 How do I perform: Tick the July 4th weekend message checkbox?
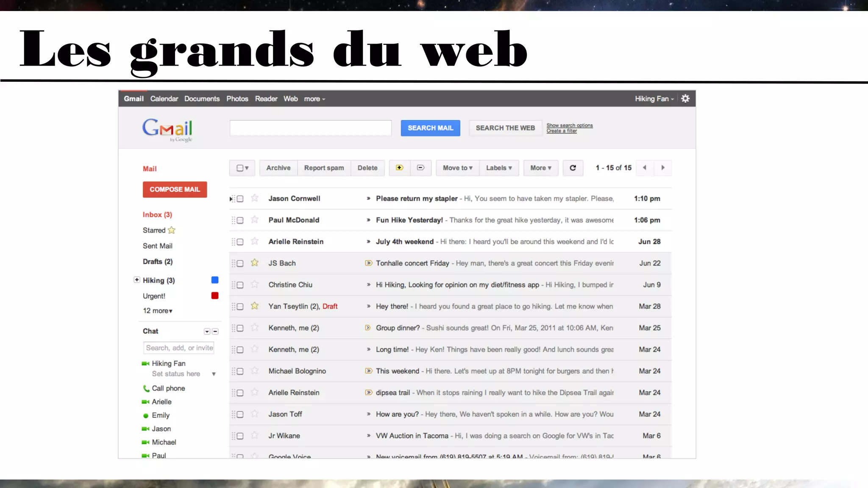(240, 242)
